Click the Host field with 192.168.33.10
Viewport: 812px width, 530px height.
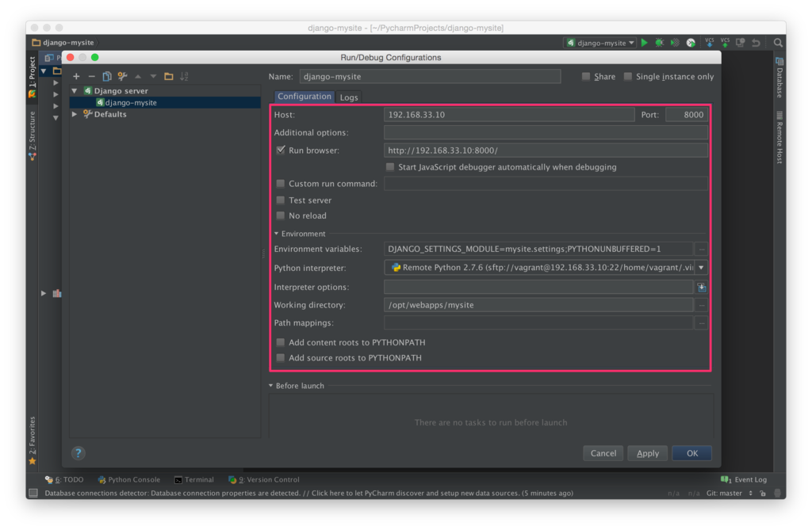pyautogui.click(x=509, y=114)
